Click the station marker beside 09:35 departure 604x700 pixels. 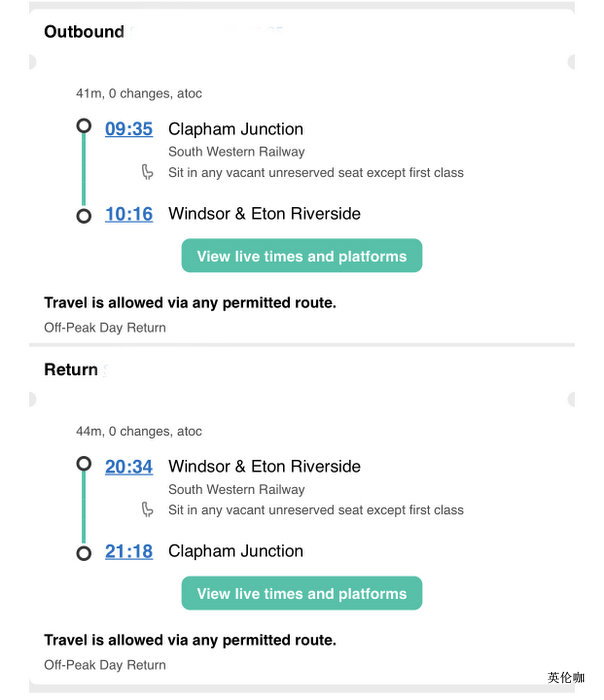click(84, 127)
